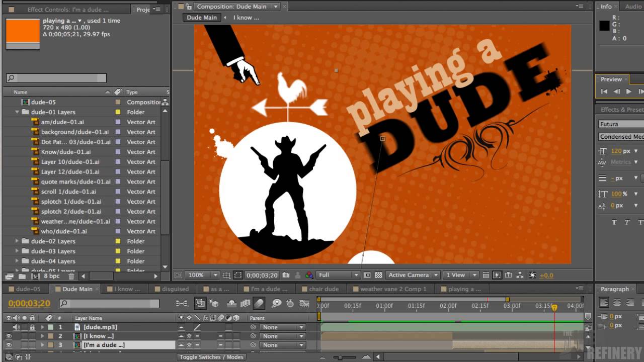Enable motion blur for the timeline
Image resolution: width=644 pixels, height=362 pixels.
[259, 303]
